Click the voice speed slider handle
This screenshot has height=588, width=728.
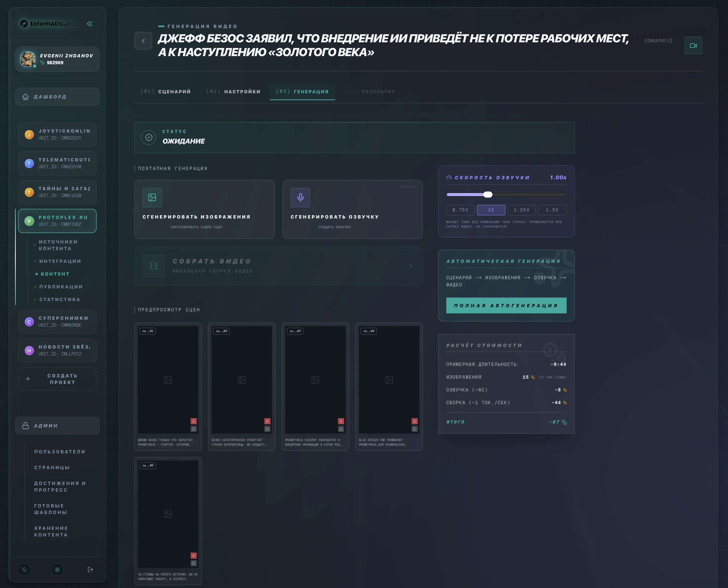(488, 194)
